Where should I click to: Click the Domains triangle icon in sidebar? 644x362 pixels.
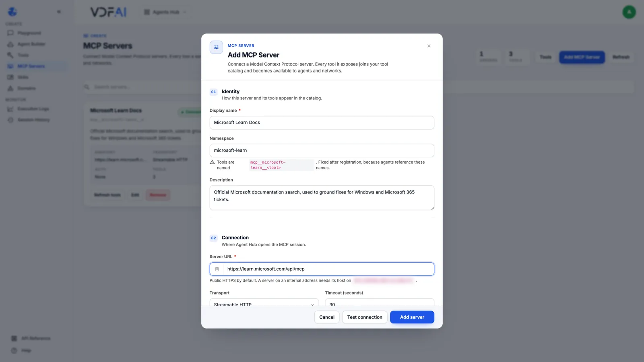click(10, 88)
